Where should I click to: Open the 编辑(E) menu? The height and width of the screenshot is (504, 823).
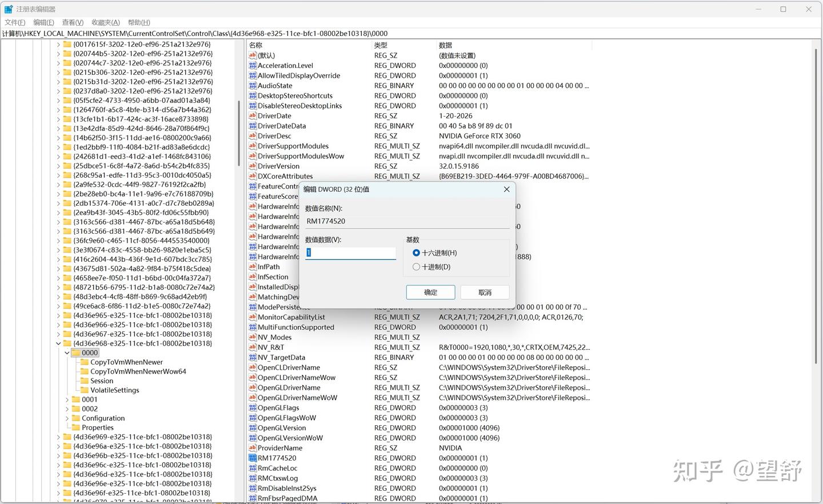click(x=43, y=22)
